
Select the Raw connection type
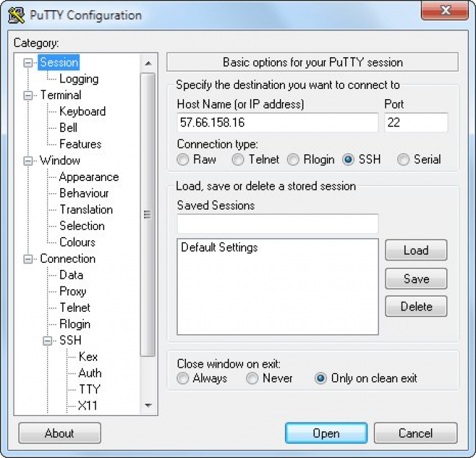tap(183, 159)
